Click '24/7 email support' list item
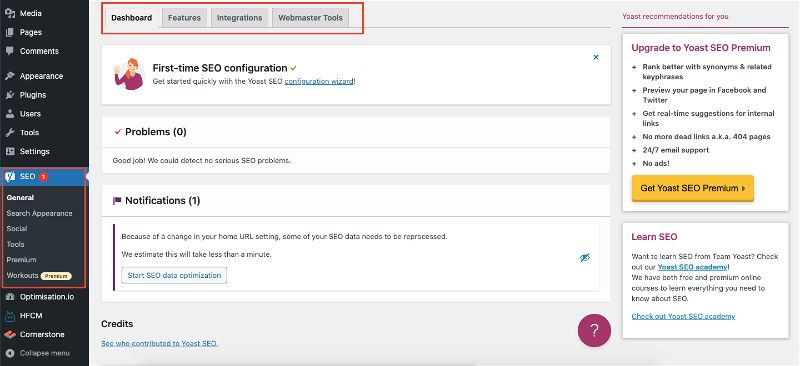This screenshot has height=366, width=800. [x=676, y=150]
